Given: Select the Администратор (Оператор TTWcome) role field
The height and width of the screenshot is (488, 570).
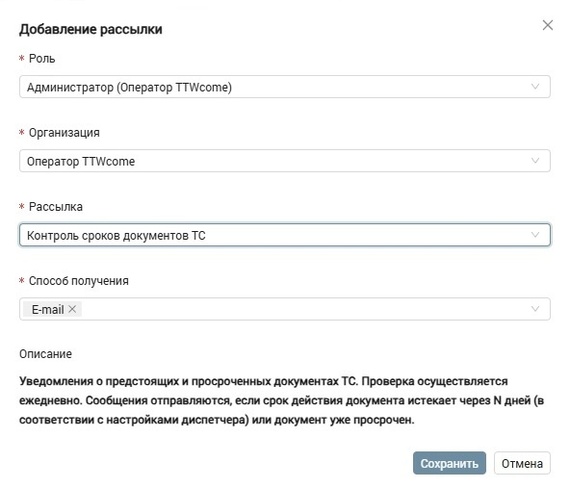Looking at the screenshot, I should [285, 87].
